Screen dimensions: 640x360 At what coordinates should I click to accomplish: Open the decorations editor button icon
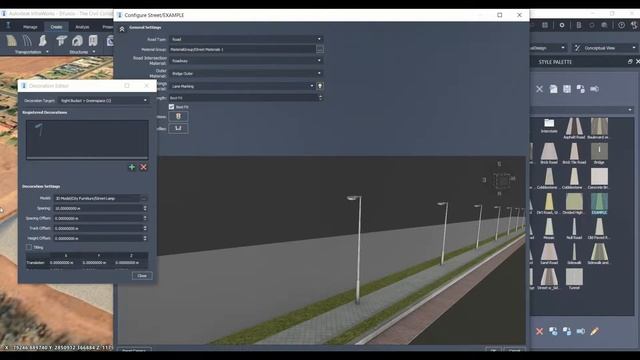tap(178, 117)
